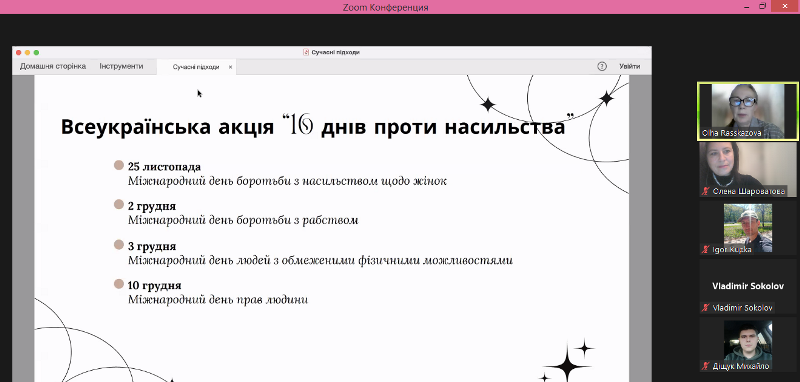This screenshot has height=382, width=800.
Task: Open the Домашня сторінка tab
Action: 53,66
